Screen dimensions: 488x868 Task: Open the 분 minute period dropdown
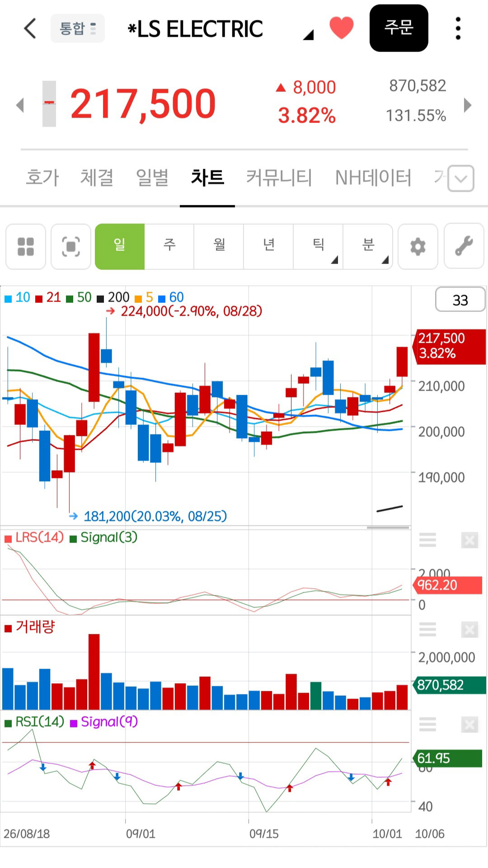pos(368,246)
